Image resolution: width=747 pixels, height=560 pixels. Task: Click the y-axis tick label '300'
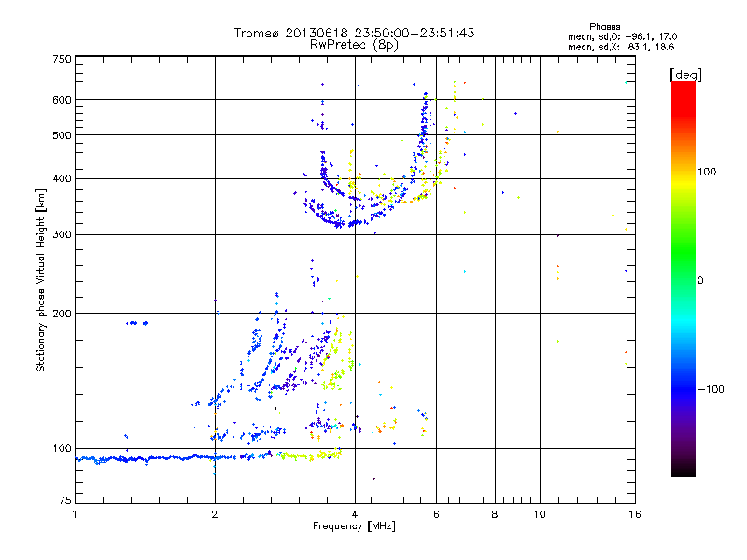point(62,235)
